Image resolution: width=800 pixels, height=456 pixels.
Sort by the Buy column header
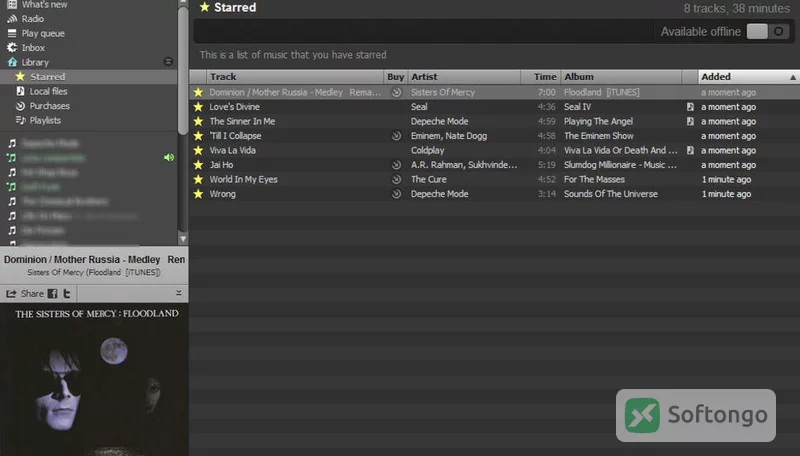pyautogui.click(x=395, y=77)
